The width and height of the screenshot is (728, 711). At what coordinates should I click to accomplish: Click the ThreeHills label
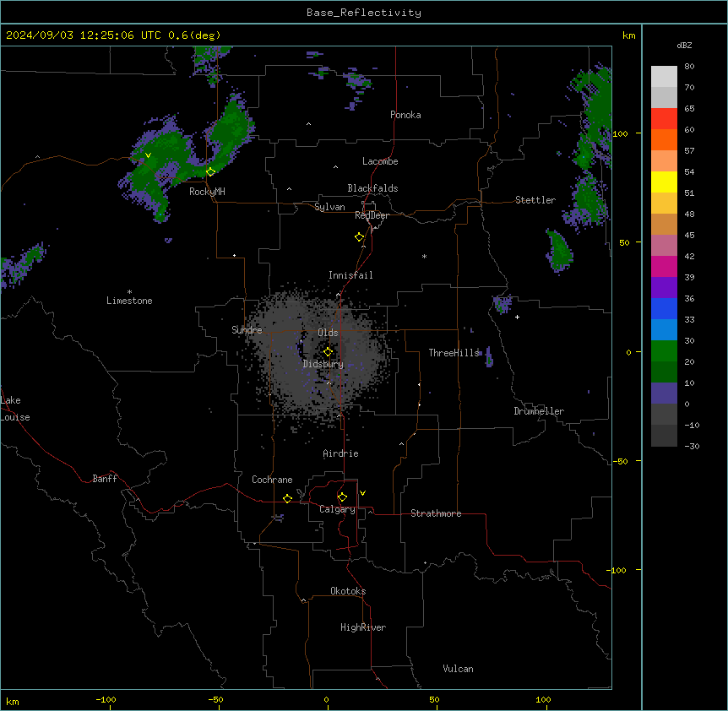coord(454,353)
